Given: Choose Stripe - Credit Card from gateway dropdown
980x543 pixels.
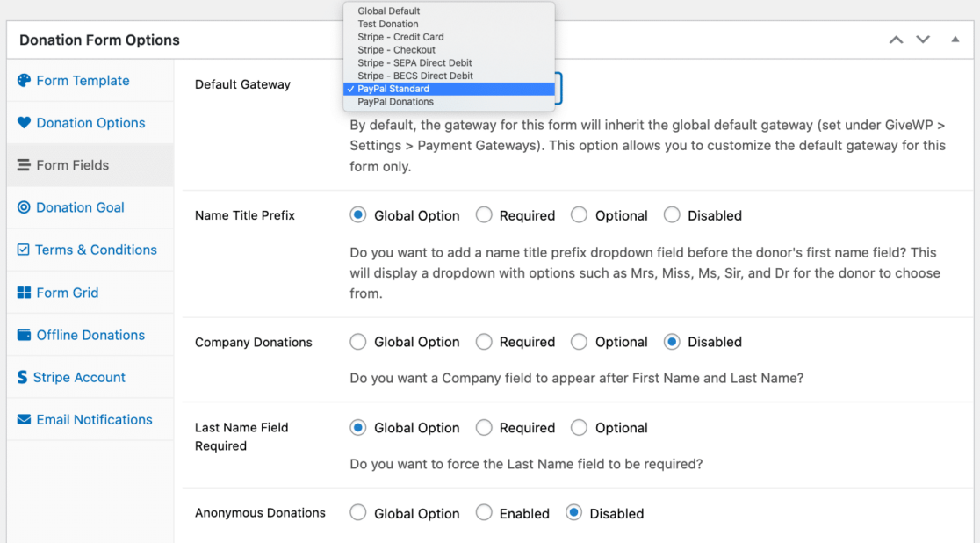Looking at the screenshot, I should pyautogui.click(x=400, y=37).
